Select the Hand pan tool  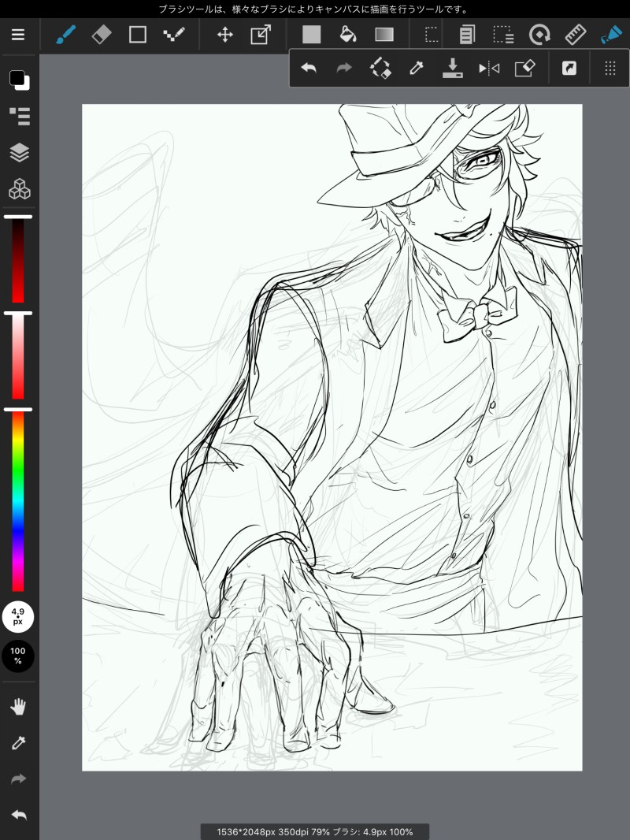pos(18,707)
